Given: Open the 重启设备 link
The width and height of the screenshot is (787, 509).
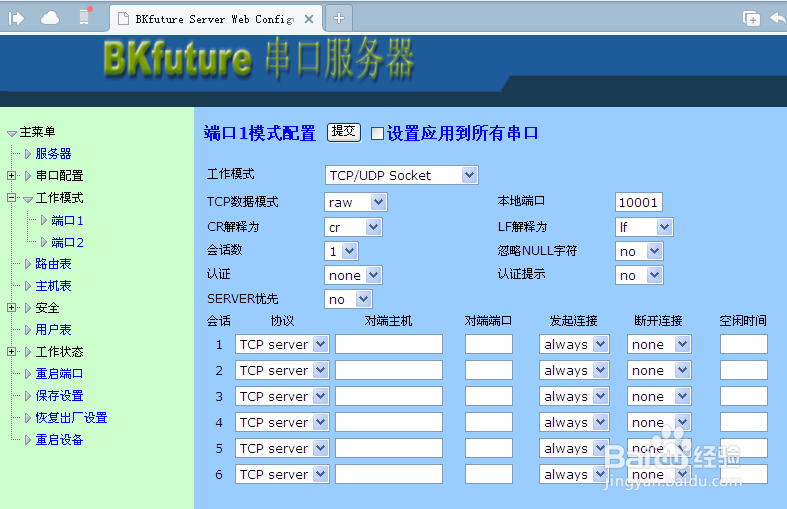Looking at the screenshot, I should (59, 440).
